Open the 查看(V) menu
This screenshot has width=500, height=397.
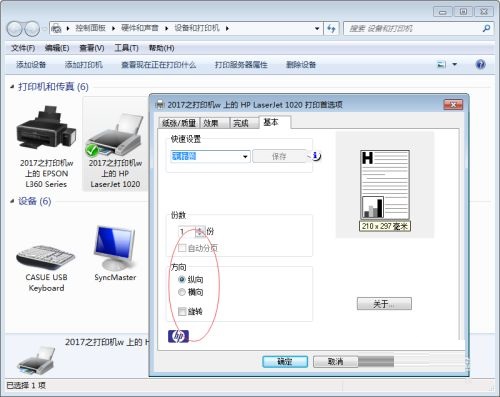click(92, 48)
